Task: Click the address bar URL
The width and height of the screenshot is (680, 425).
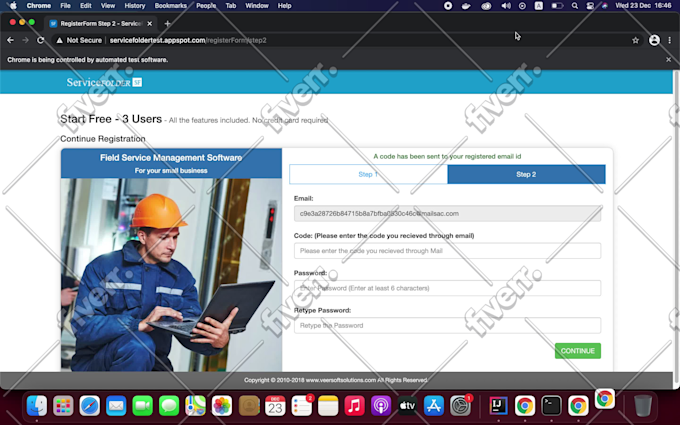Action: [188, 40]
